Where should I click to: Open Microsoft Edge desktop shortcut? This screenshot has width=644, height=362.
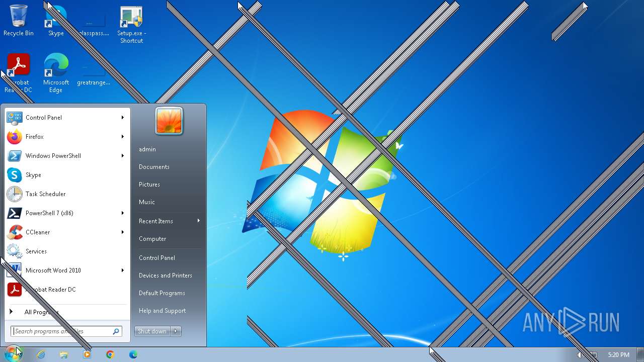[56, 73]
